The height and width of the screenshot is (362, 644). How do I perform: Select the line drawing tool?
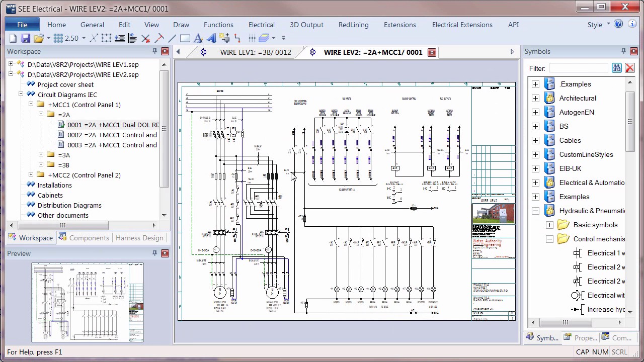[x=171, y=38]
